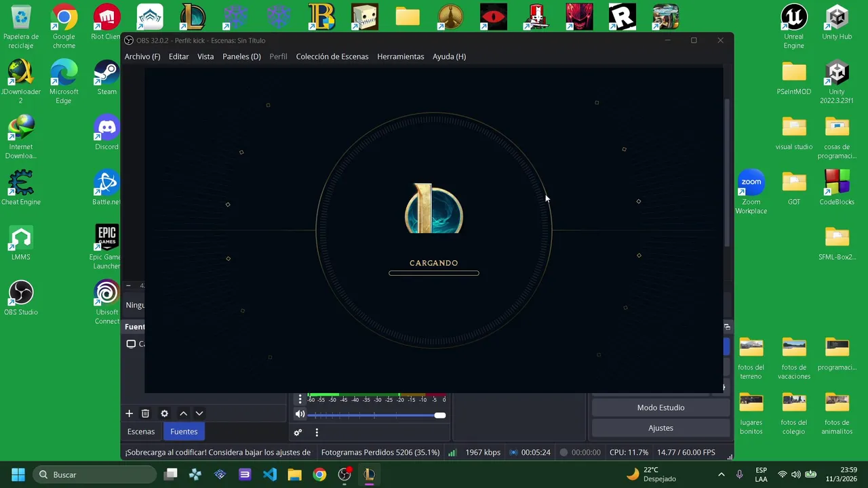Open the Unreal Engine desktop shortcut

pos(794,27)
